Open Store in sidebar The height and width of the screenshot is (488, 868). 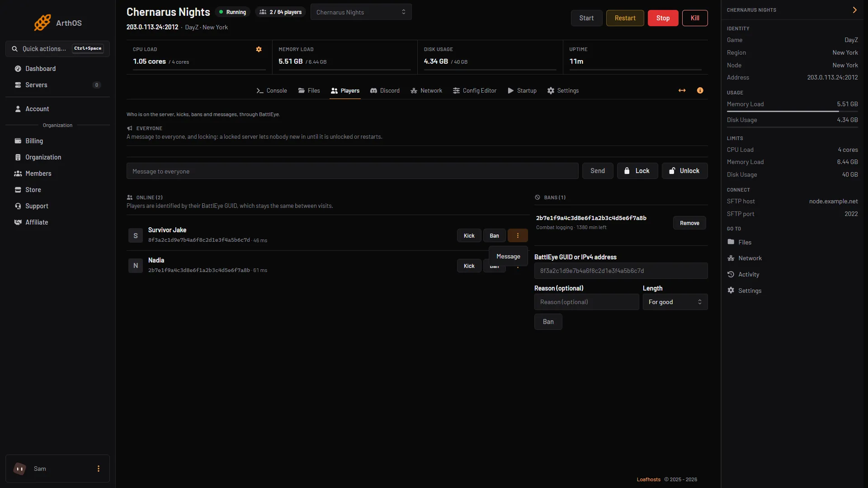[x=57, y=190]
